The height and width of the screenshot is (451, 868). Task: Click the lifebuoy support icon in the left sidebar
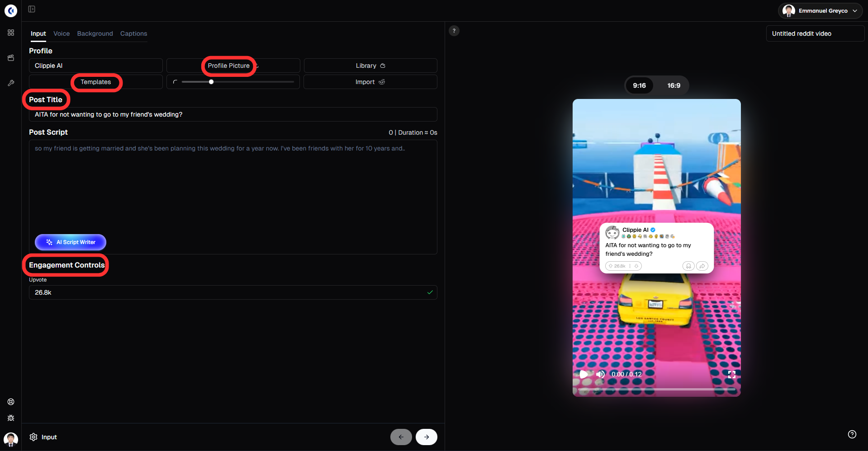click(x=11, y=402)
